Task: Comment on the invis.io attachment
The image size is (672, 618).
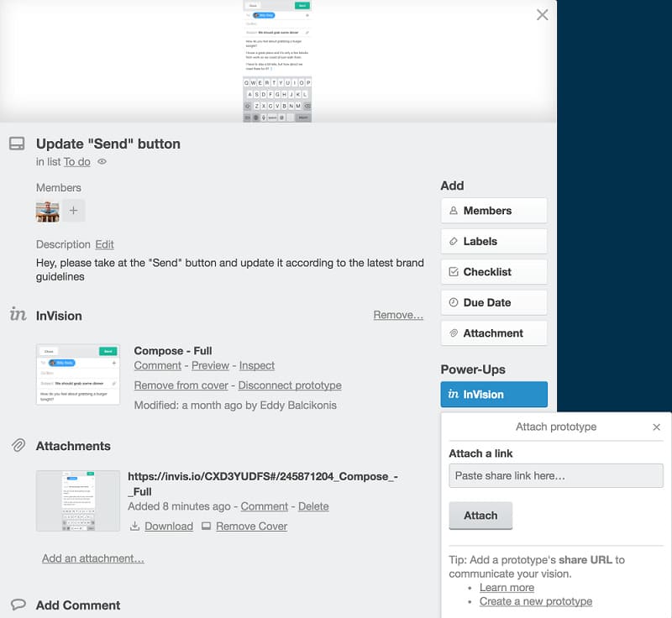Action: tap(264, 506)
